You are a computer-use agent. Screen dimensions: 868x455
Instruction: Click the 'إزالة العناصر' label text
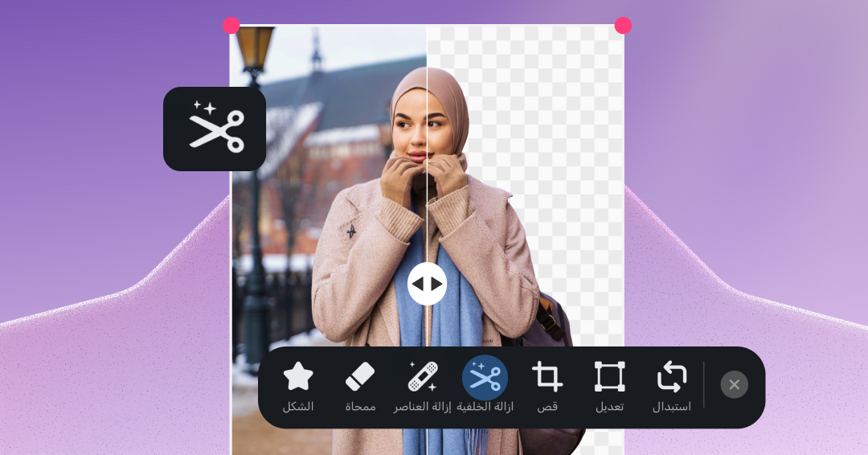point(423,406)
